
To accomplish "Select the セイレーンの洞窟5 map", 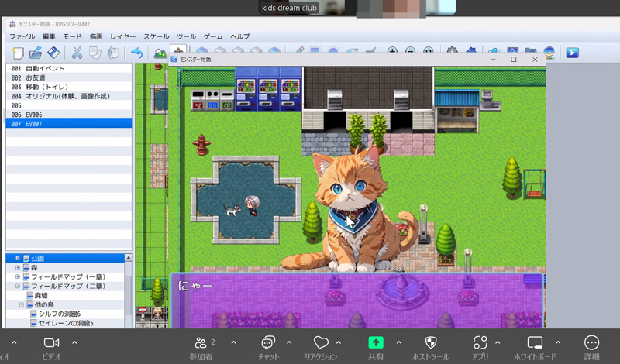I will (66, 323).
